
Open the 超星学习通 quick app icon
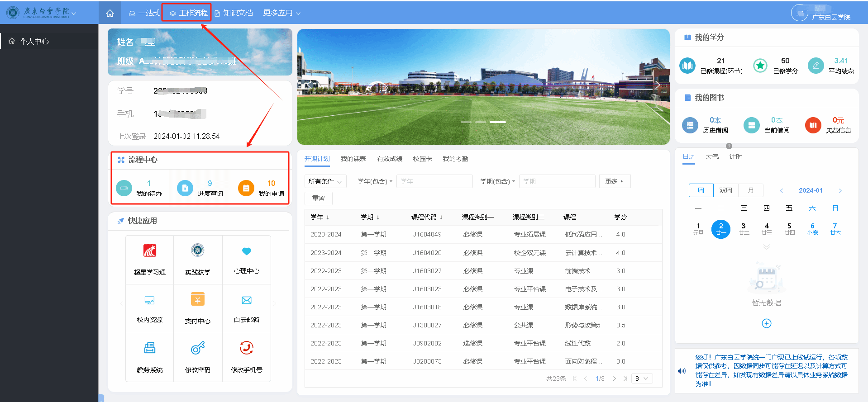(x=150, y=251)
